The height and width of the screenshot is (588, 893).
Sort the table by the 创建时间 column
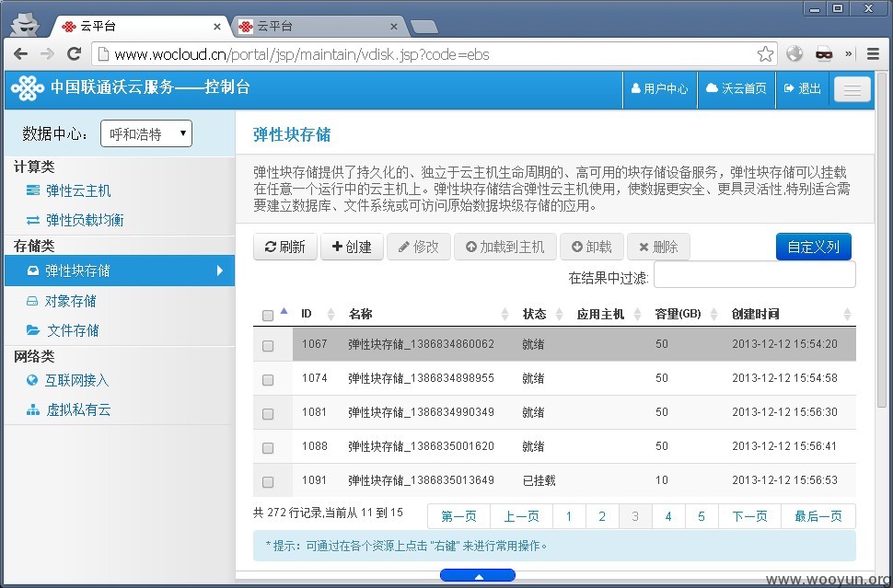point(791,314)
